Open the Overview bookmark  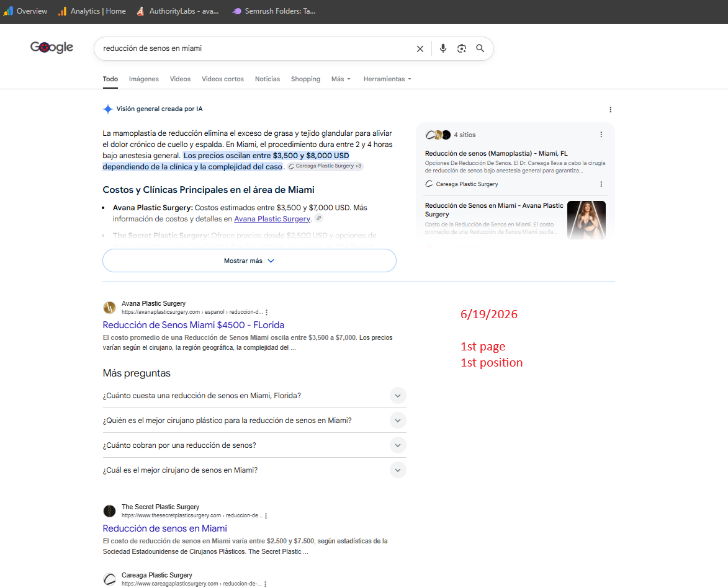click(25, 11)
